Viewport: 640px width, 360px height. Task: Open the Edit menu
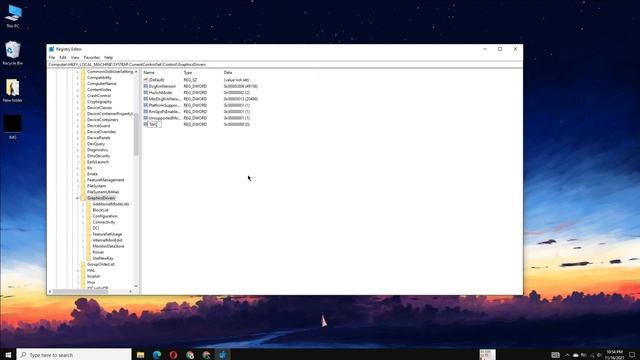63,58
